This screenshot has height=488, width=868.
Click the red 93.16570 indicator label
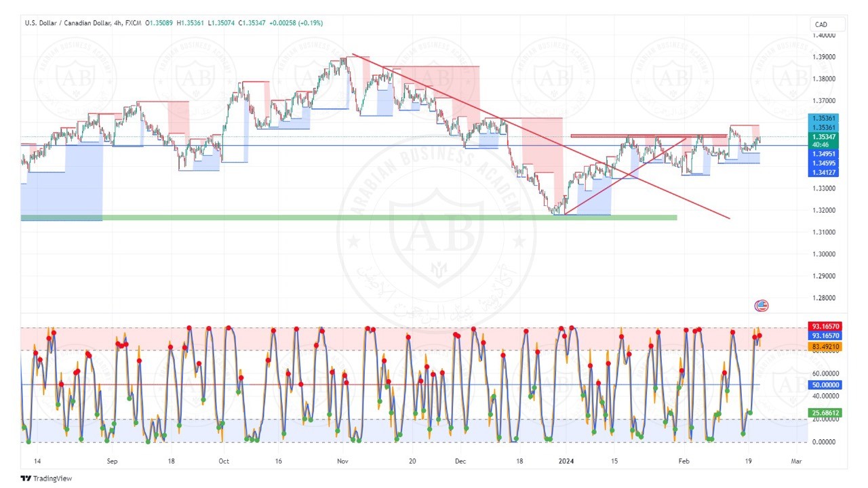[825, 327]
